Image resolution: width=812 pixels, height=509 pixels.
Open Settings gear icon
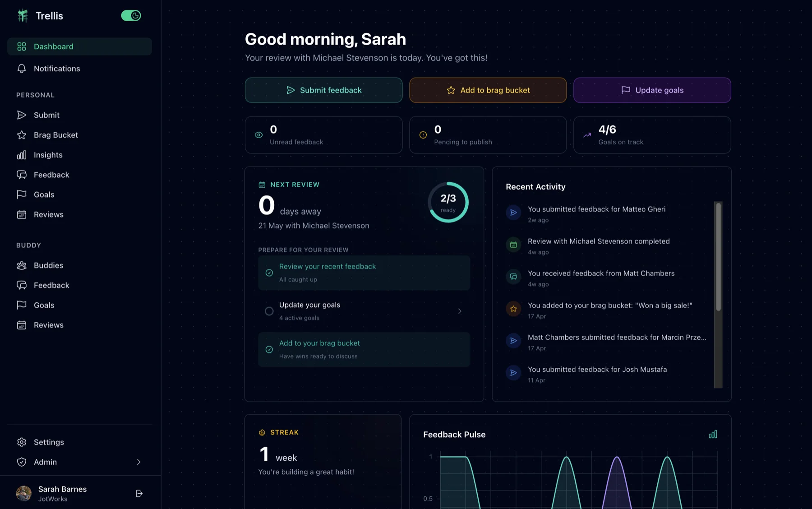pos(22,442)
